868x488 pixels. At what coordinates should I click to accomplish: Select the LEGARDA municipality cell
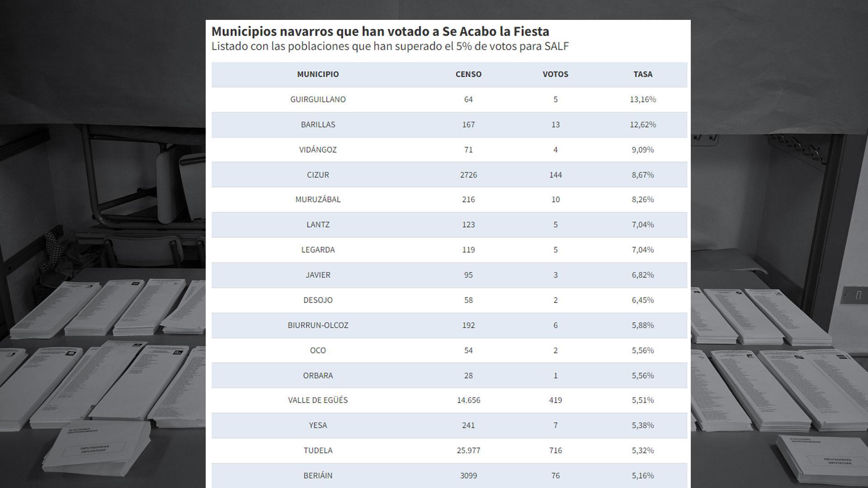coord(318,249)
